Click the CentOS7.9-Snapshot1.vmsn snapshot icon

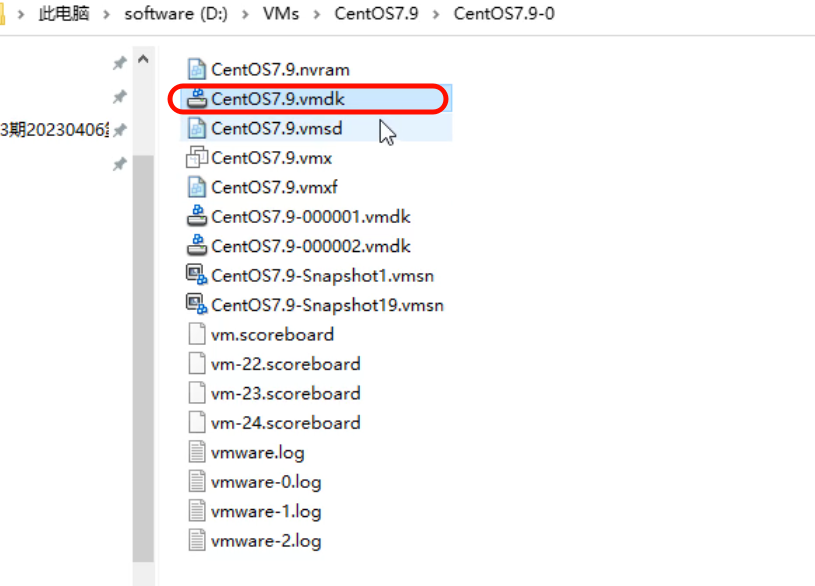(x=197, y=276)
